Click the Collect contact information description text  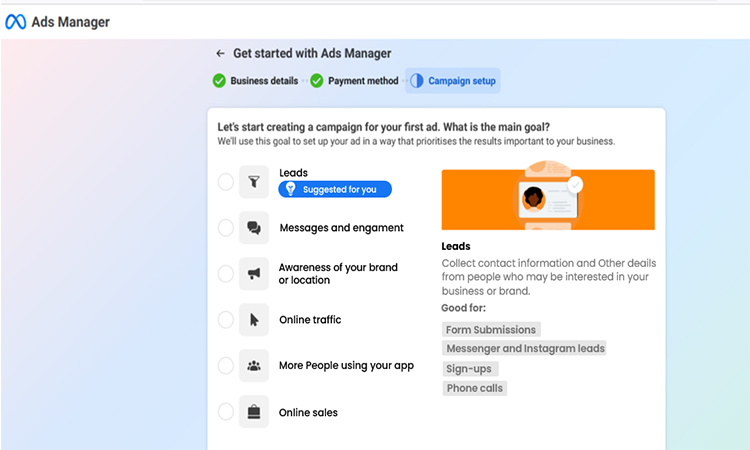549,277
